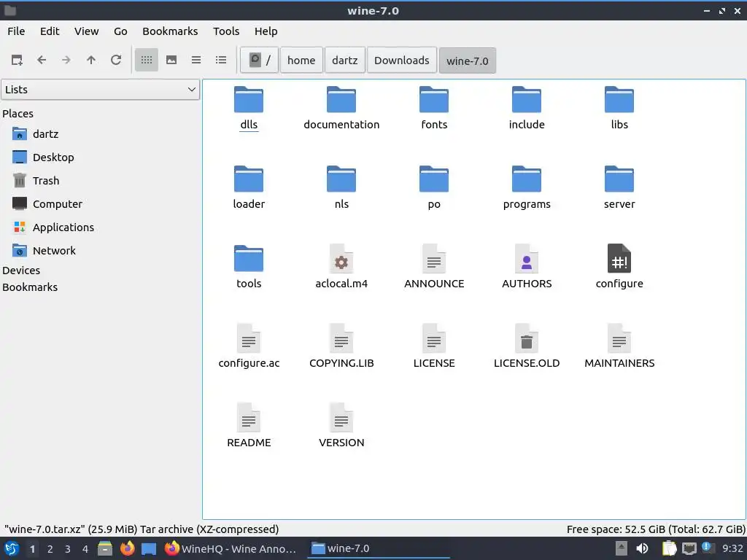Select the AUTHORS file icon
Image resolution: width=747 pixels, height=560 pixels.
tap(527, 259)
